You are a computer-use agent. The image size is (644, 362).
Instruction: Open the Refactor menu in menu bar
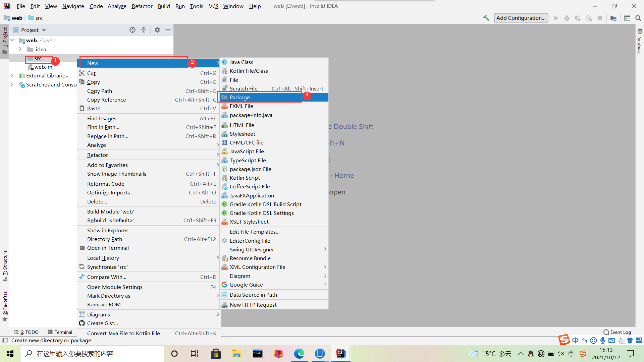[x=142, y=6]
